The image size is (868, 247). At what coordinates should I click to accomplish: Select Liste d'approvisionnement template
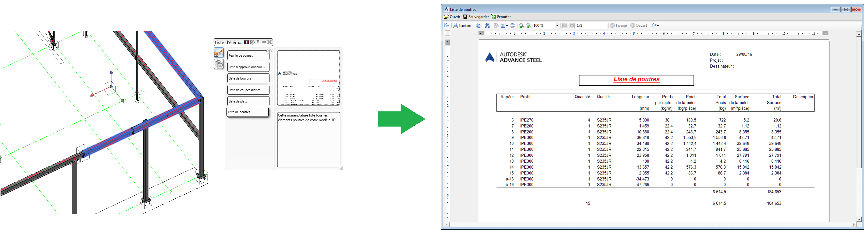point(248,67)
